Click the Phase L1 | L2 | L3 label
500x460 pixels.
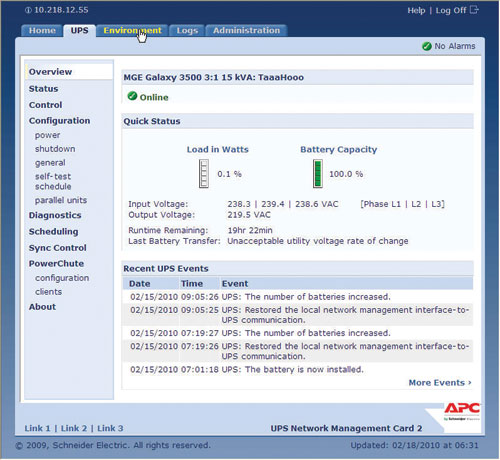pyautogui.click(x=402, y=204)
